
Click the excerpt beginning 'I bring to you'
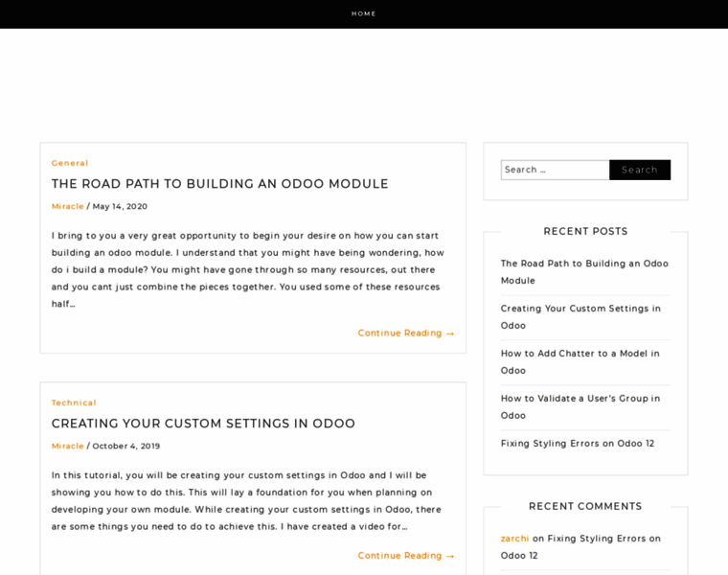248,270
